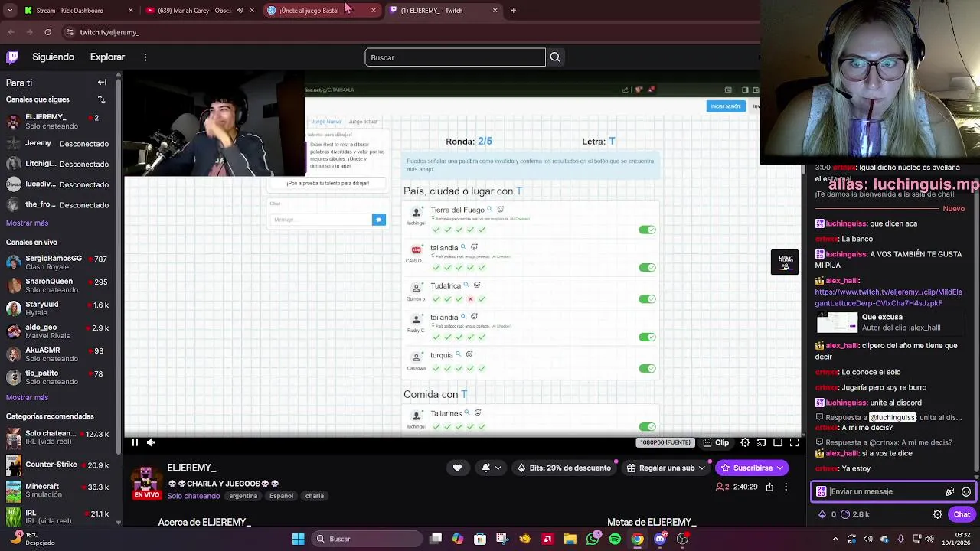Open the clip thumbnail Que excusa in chat
The image size is (980, 551).
click(x=837, y=323)
